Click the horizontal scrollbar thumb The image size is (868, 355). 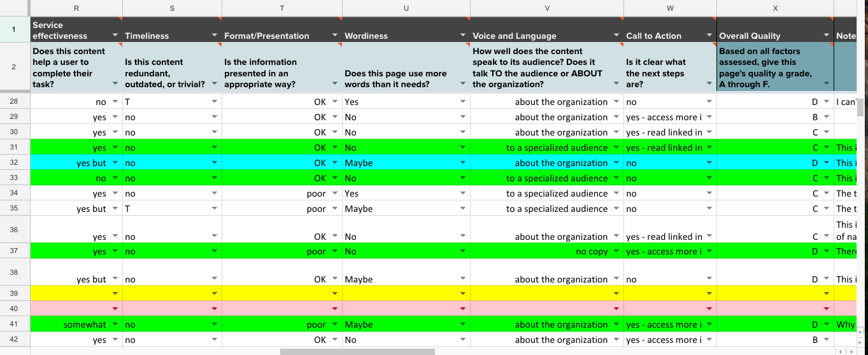tap(357, 351)
